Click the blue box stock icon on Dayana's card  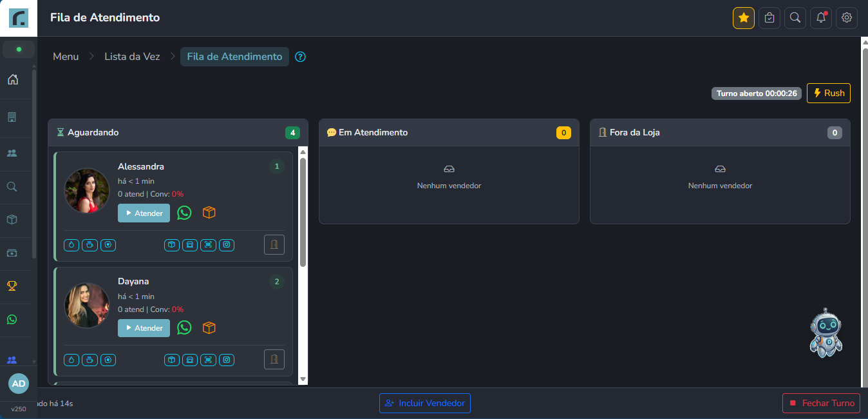[x=172, y=360]
